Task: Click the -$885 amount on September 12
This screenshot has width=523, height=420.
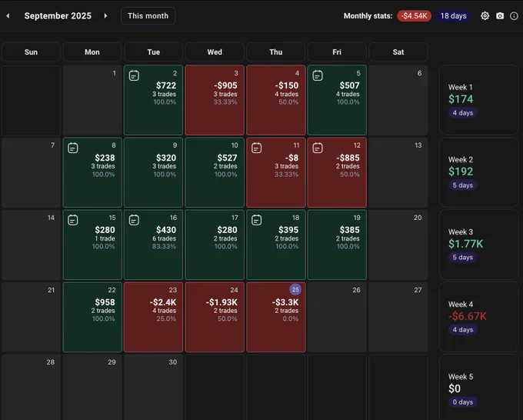Action: [348, 158]
